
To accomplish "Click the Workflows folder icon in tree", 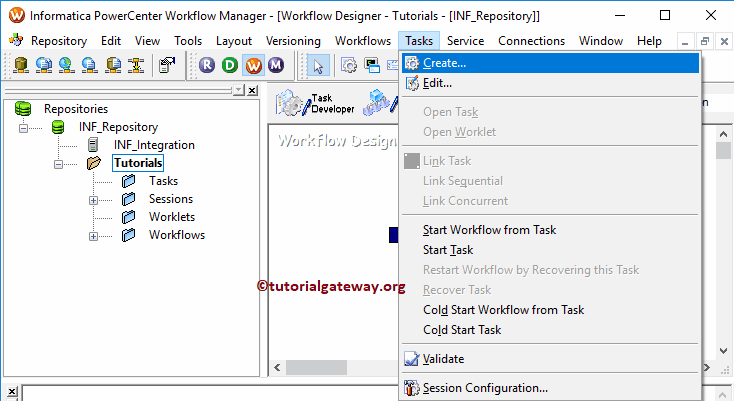I will point(128,235).
